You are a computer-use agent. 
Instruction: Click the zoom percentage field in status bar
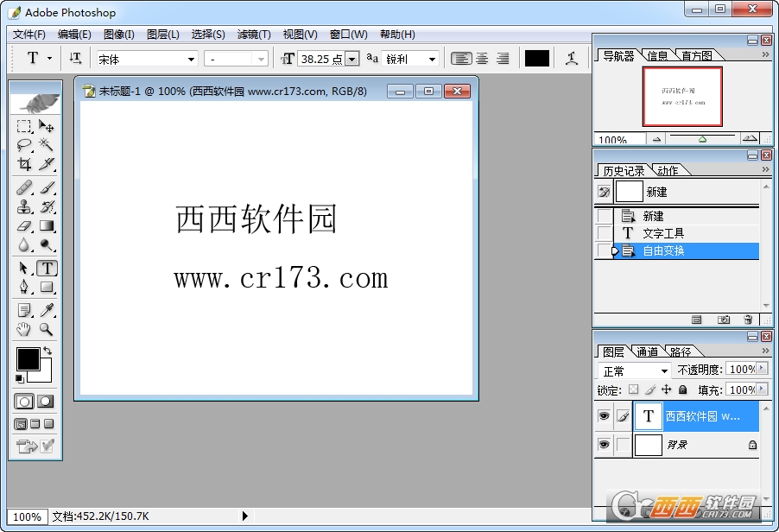coord(27,516)
